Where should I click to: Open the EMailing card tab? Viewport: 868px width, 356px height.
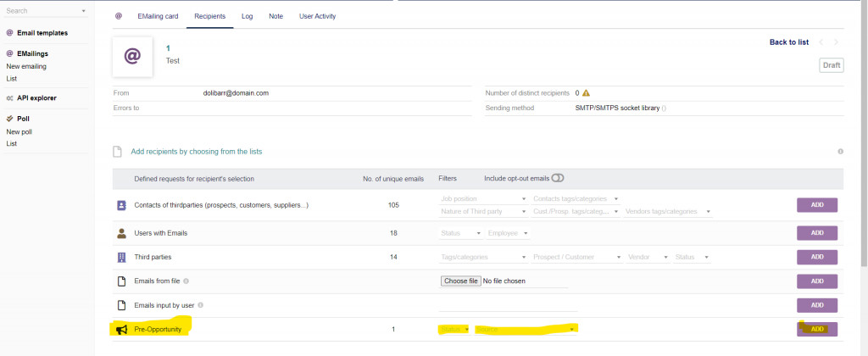[x=158, y=16]
